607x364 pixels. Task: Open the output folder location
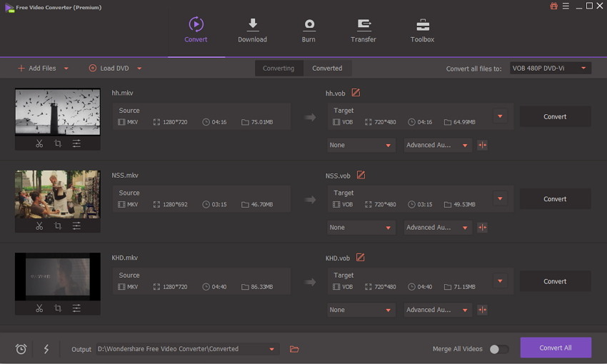pyautogui.click(x=294, y=349)
